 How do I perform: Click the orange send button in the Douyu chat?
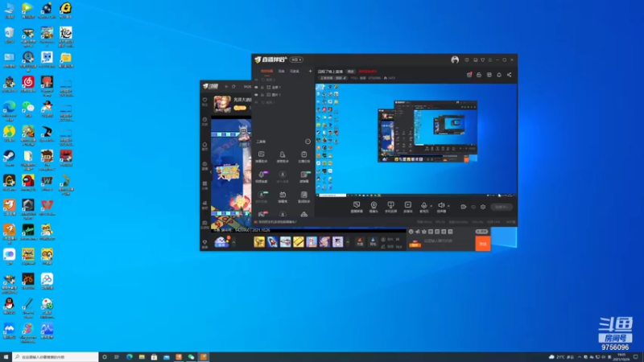[x=483, y=244]
